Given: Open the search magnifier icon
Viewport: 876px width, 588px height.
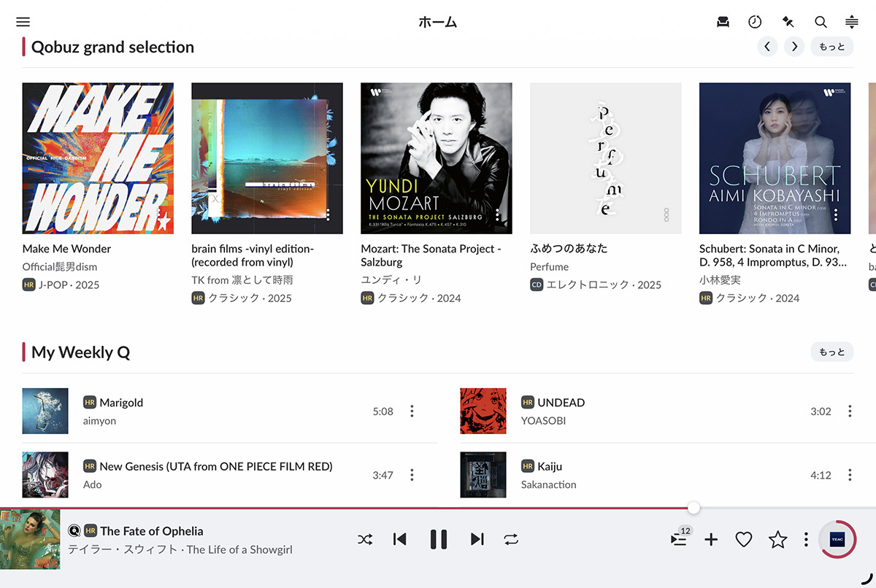Looking at the screenshot, I should [821, 22].
